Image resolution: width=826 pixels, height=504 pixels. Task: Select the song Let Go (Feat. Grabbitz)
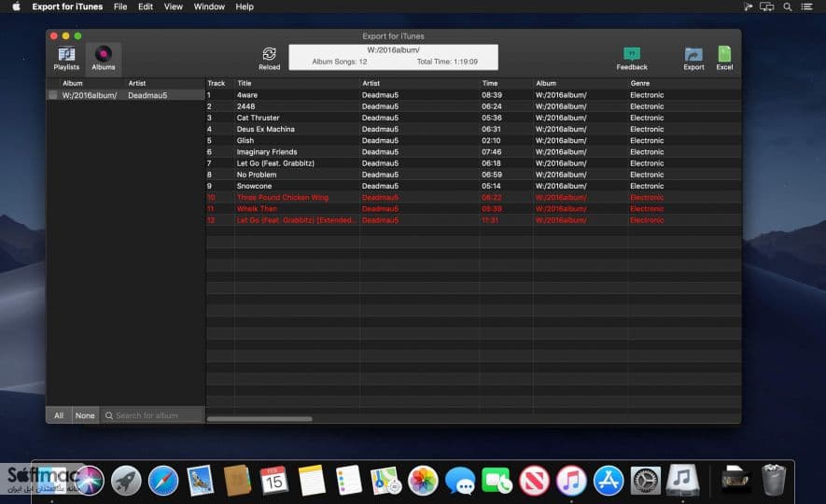pos(275,163)
